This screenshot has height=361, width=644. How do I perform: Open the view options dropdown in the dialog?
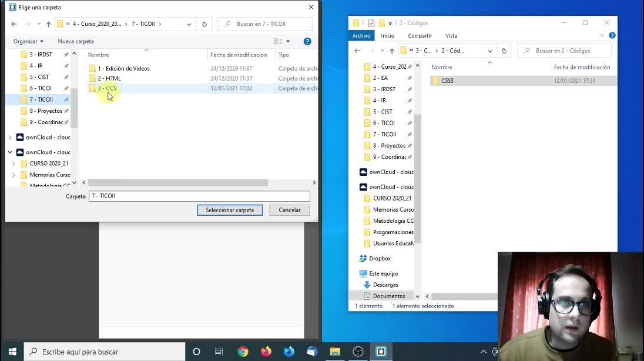[x=288, y=41]
